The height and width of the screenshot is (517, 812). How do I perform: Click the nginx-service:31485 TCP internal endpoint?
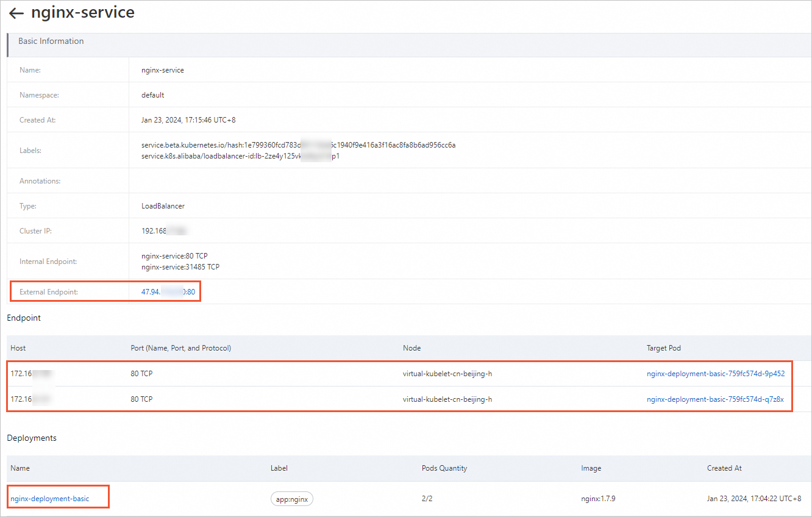pos(180,267)
